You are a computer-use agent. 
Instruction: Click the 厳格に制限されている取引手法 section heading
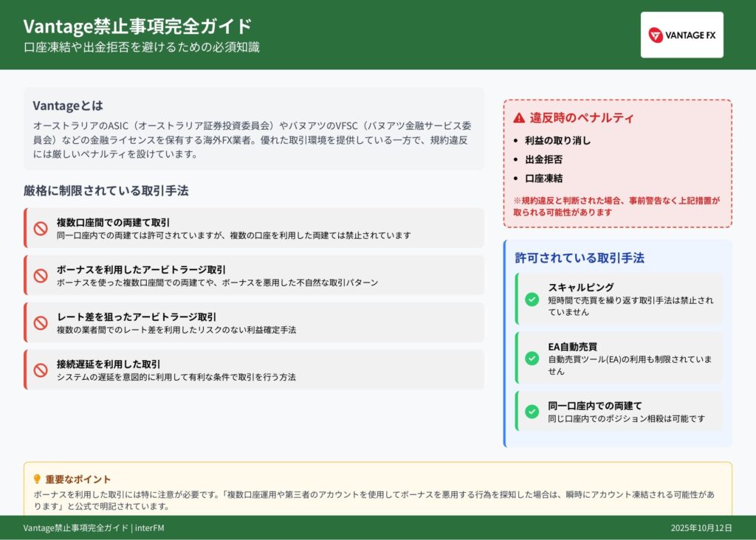pos(106,190)
